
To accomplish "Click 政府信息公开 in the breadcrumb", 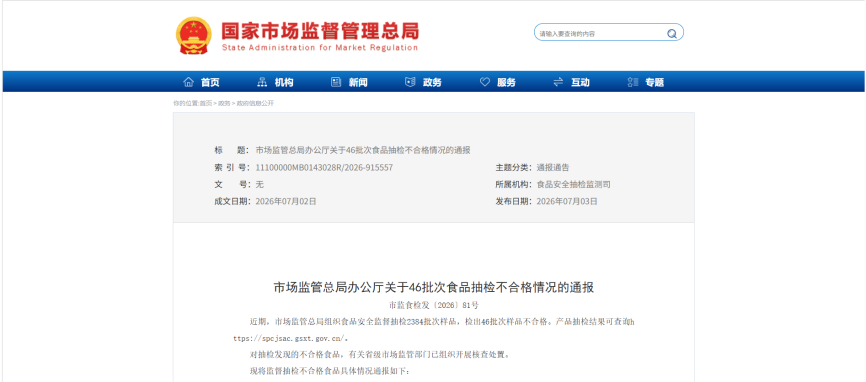I will coord(255,103).
